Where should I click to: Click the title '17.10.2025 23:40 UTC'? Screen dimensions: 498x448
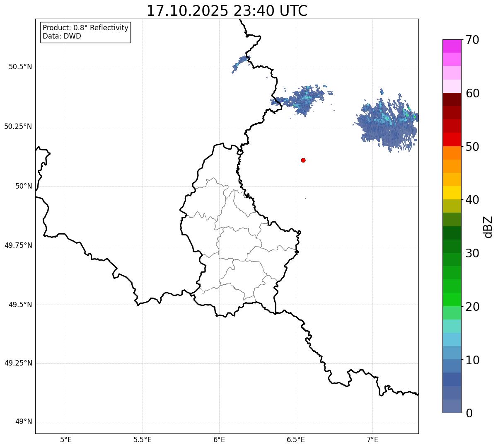click(227, 11)
